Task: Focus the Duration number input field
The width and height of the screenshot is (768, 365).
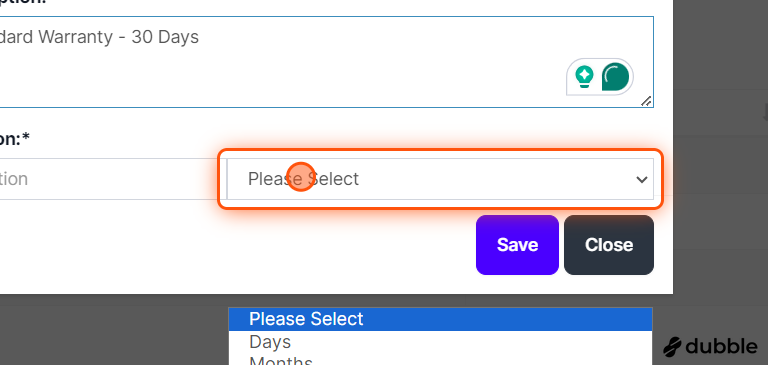Action: (113, 179)
